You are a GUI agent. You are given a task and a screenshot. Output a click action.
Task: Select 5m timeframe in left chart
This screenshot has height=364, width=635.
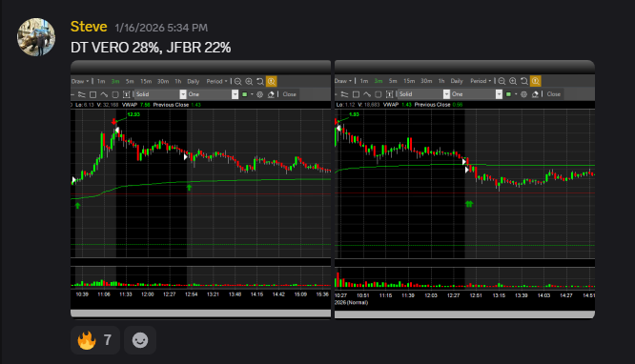[x=130, y=81]
